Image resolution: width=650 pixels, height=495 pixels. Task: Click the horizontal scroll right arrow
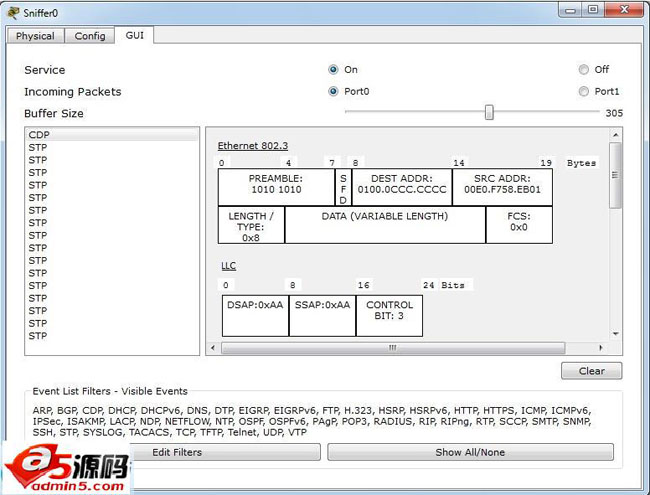[x=601, y=347]
